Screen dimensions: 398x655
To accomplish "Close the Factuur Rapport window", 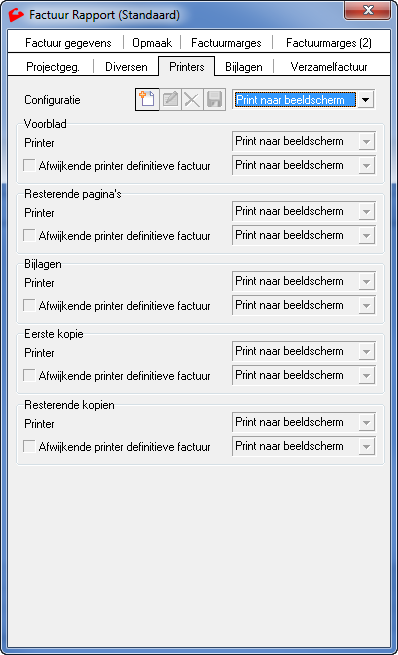I will coord(368,10).
